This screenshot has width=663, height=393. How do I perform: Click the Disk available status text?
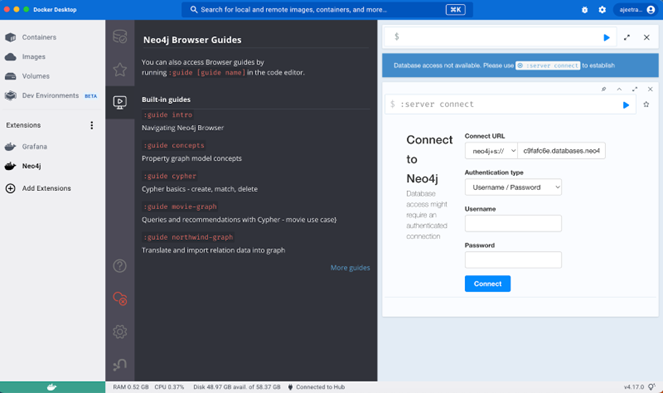point(237,387)
